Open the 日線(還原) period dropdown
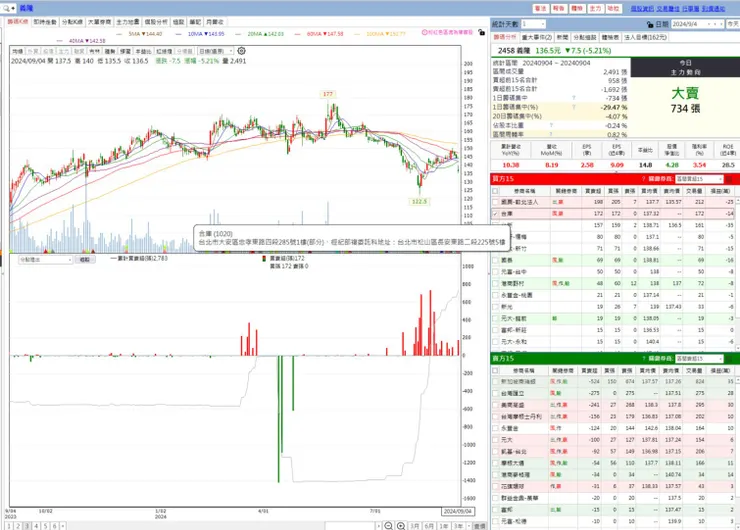The height and width of the screenshot is (530, 740). coord(215,51)
